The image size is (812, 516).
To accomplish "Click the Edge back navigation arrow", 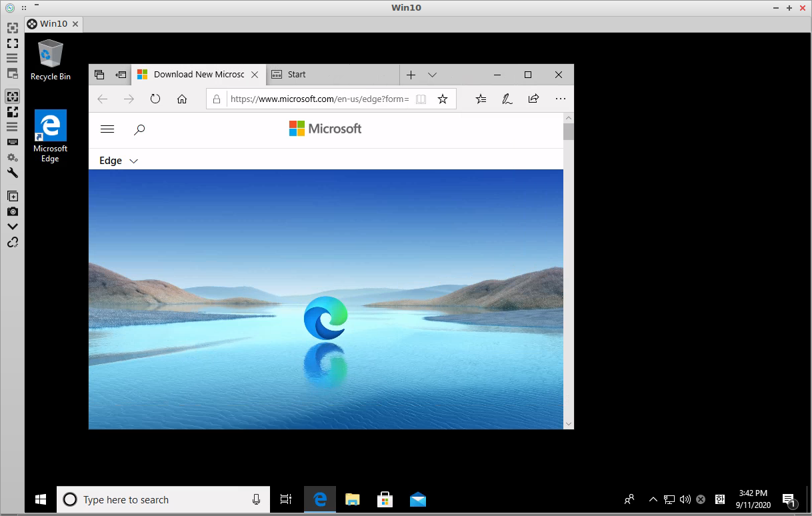I will (103, 99).
